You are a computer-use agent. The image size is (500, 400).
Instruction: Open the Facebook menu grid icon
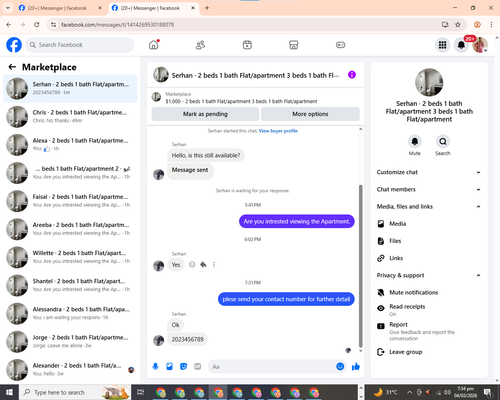[x=442, y=45]
